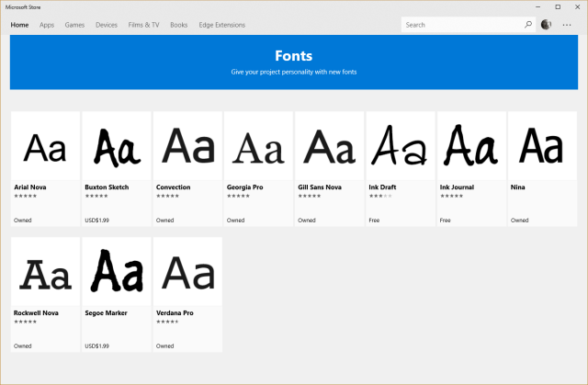Open the Arial Nova font preview

(45, 147)
